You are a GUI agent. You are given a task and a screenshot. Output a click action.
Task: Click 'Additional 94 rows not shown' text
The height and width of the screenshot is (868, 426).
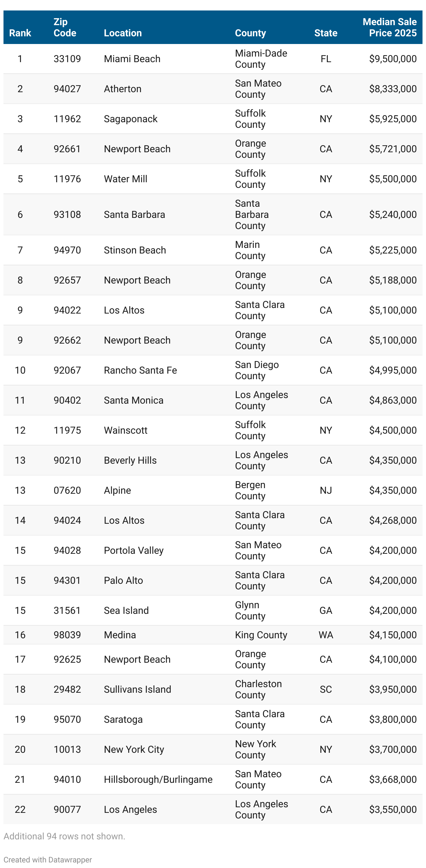(x=64, y=836)
